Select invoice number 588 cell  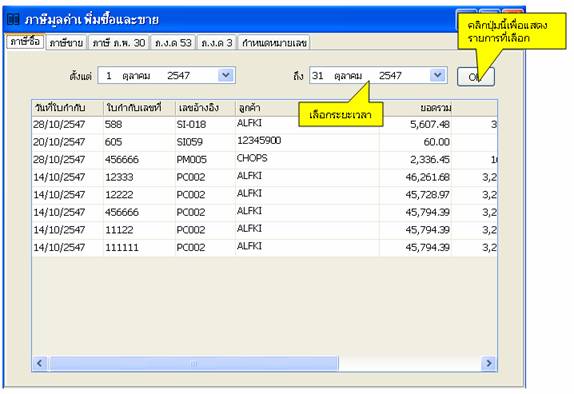click(x=139, y=124)
